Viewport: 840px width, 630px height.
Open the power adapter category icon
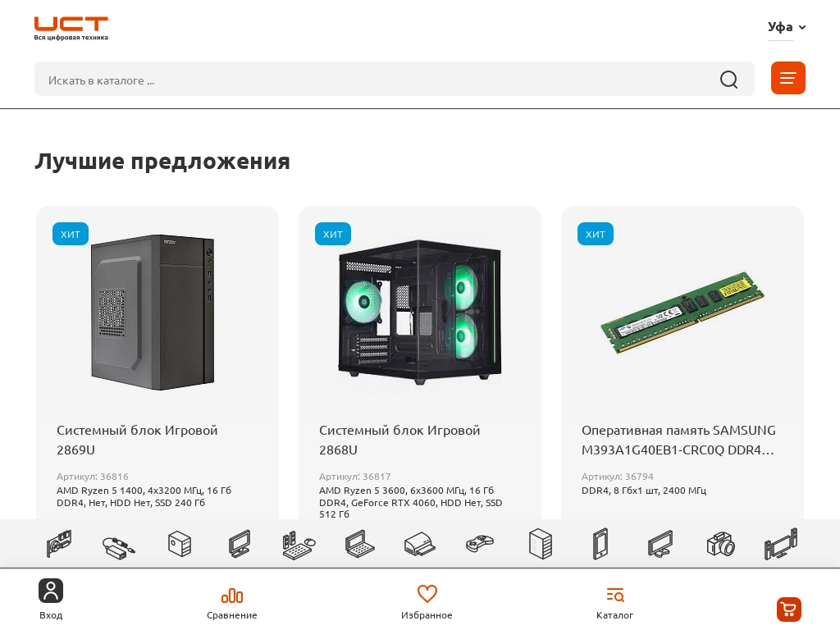[118, 546]
